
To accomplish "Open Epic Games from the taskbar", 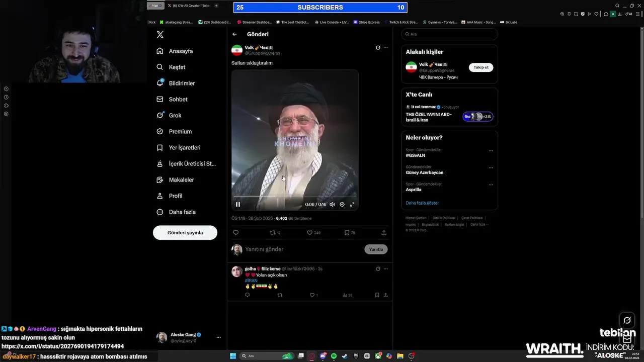I will 356,356.
